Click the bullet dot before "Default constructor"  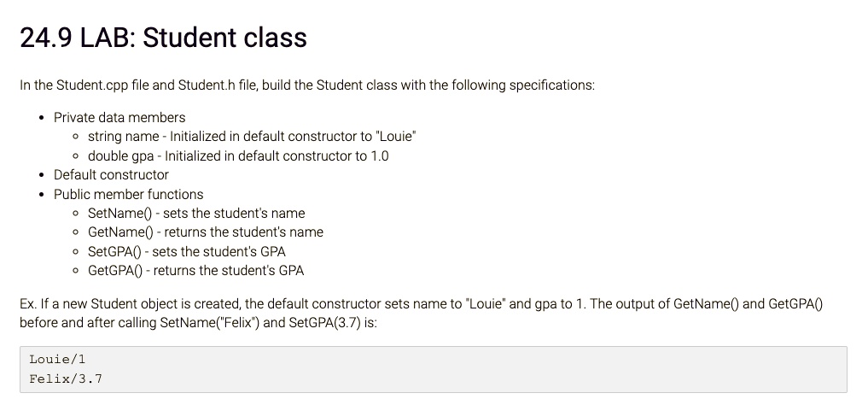[x=42, y=175]
